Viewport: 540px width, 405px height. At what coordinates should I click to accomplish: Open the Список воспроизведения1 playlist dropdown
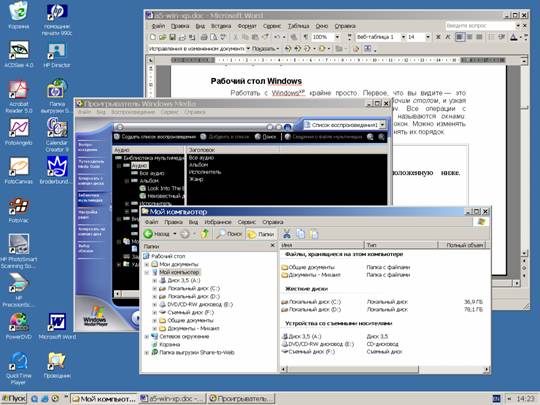point(382,125)
